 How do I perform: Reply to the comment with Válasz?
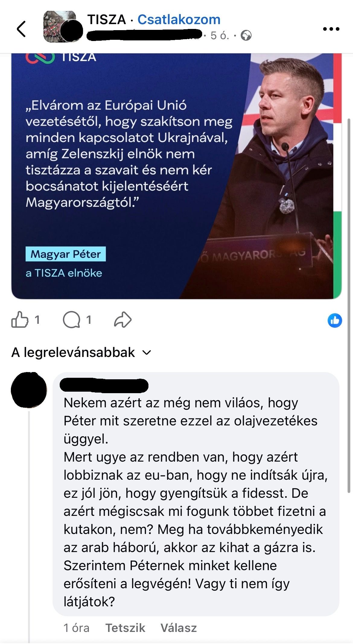pos(179,628)
